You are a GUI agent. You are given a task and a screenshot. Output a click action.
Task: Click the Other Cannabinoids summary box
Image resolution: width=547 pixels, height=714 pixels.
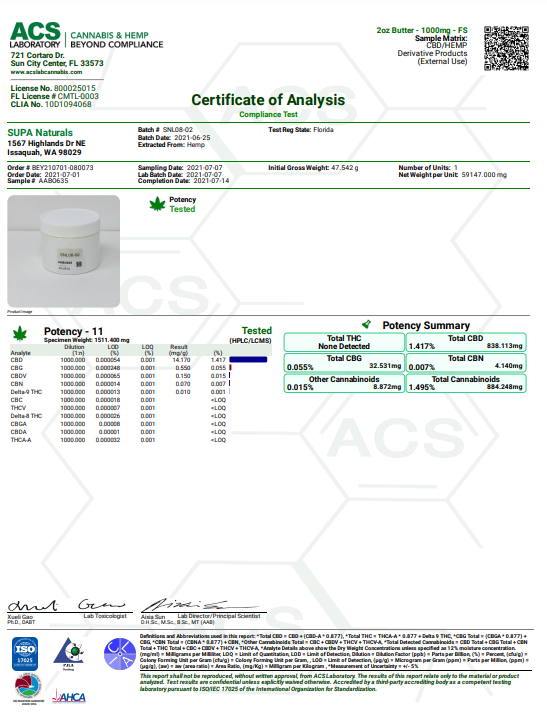pos(344,383)
